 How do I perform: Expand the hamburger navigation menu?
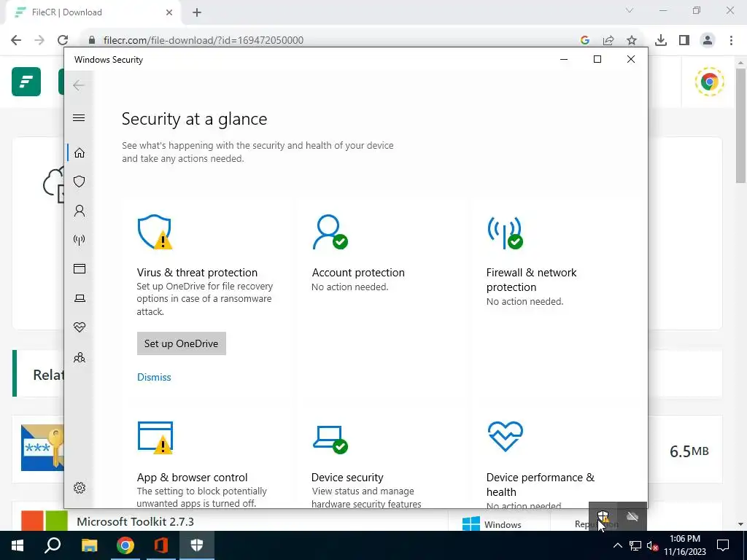[x=79, y=117]
